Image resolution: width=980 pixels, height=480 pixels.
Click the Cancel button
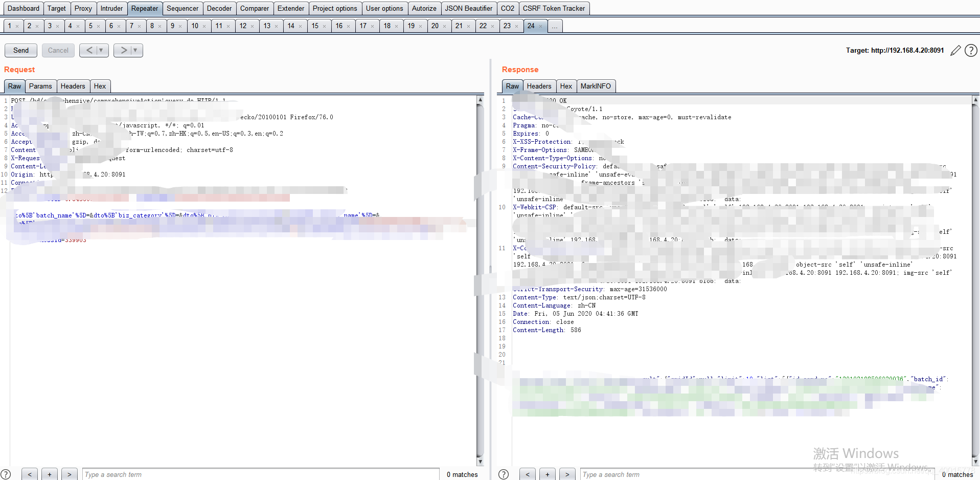click(x=58, y=50)
